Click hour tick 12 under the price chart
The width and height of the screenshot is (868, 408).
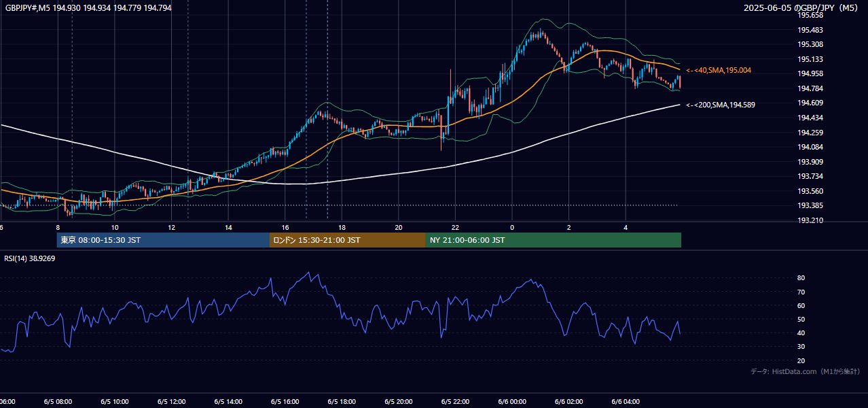[x=171, y=227]
